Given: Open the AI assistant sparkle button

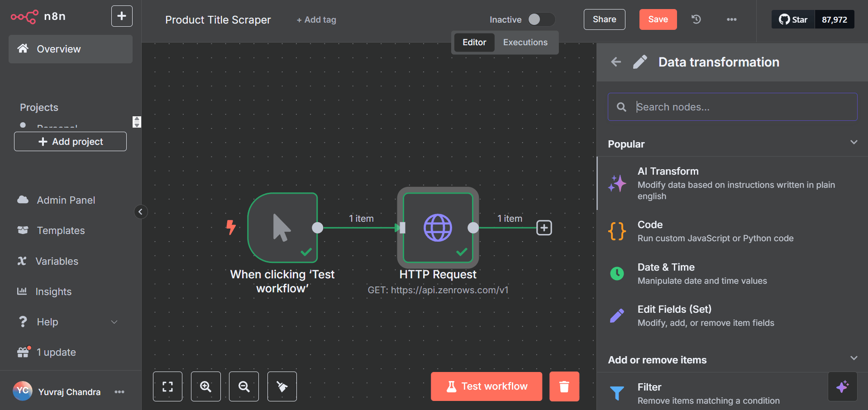Looking at the screenshot, I should click(x=842, y=386).
